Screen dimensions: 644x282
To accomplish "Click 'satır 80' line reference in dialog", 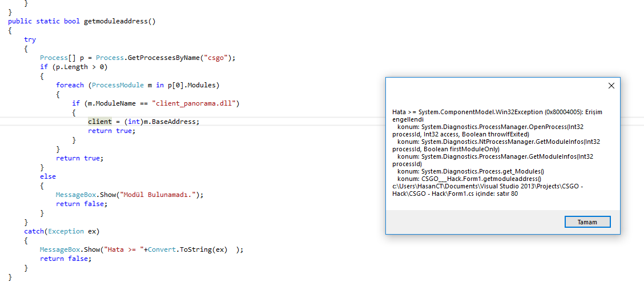I will point(506,194).
